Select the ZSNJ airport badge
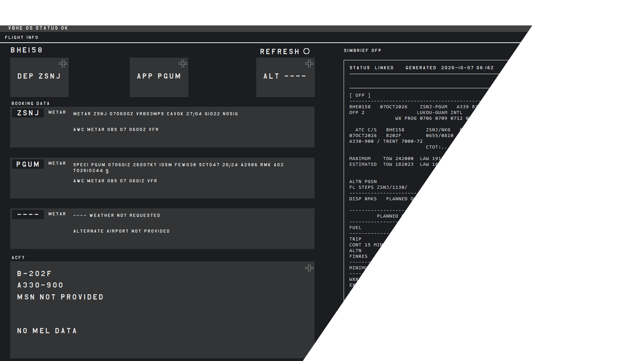The height and width of the screenshot is (361, 644). coord(28,113)
